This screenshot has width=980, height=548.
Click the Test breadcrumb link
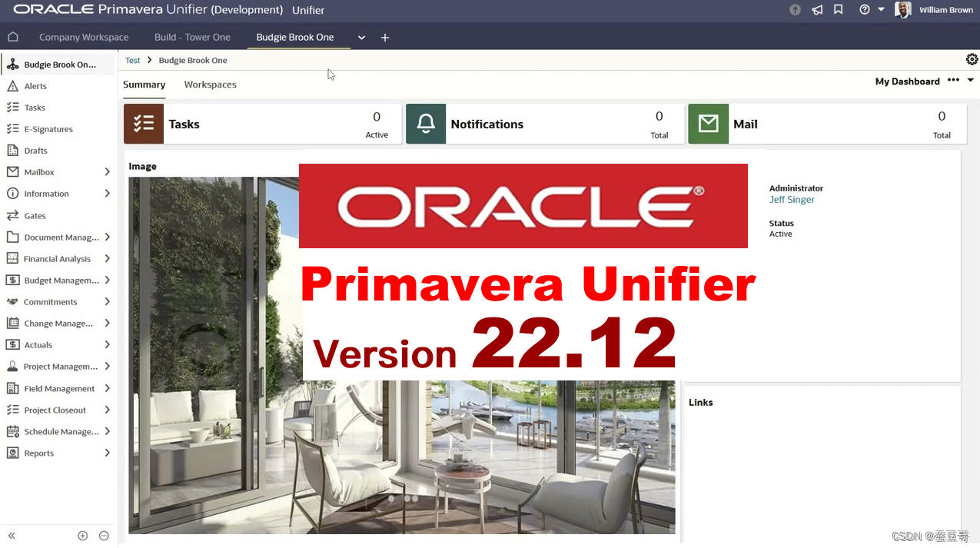click(x=132, y=60)
